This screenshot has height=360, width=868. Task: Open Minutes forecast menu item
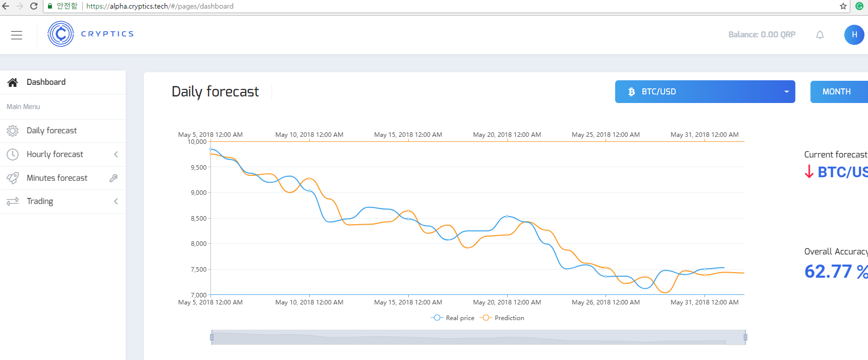point(63,178)
